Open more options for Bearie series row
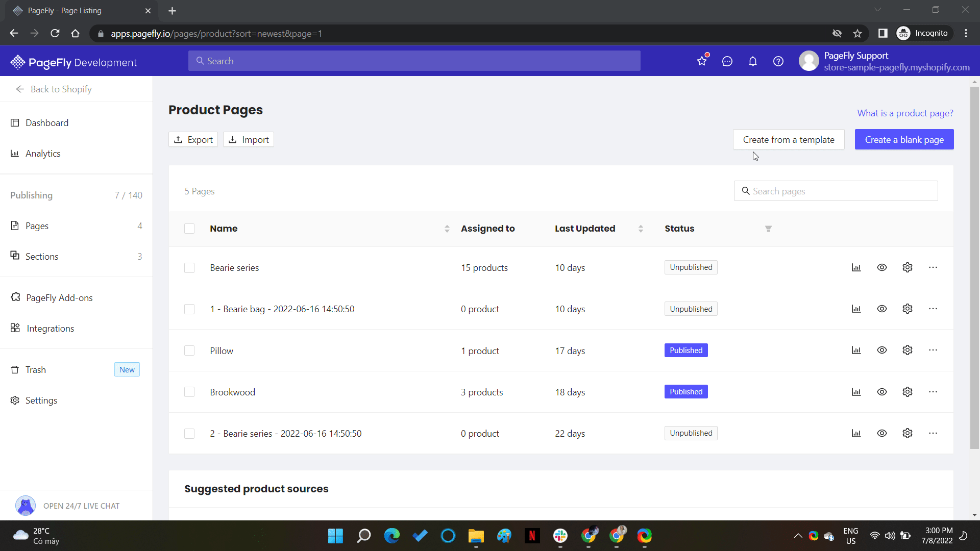Screen dimensions: 980x551 (x=933, y=267)
